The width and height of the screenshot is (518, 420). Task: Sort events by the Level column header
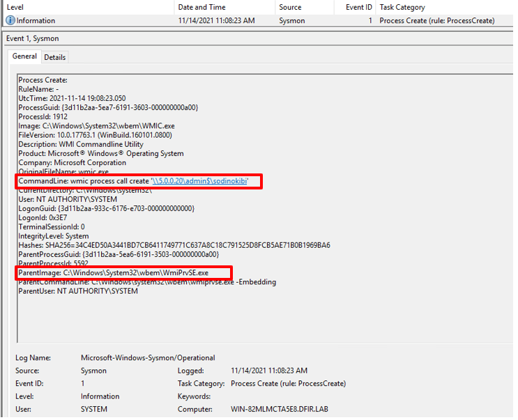(x=15, y=7)
